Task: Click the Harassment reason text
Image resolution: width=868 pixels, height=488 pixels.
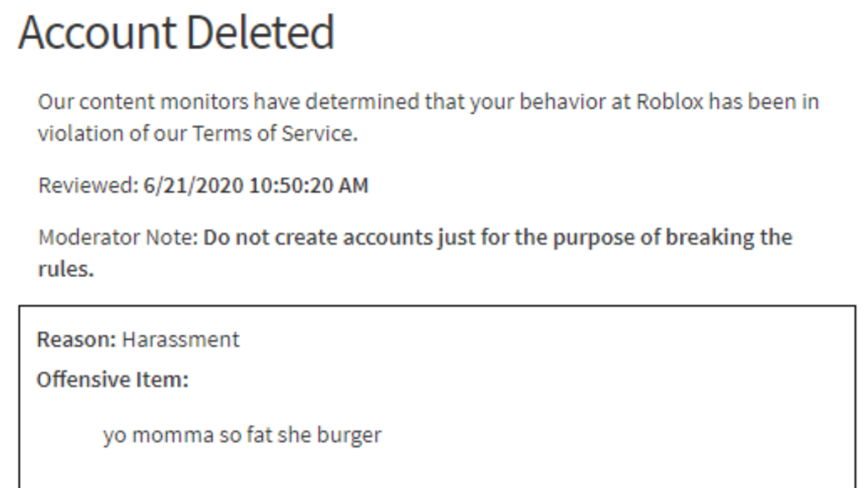Action: pyautogui.click(x=181, y=339)
